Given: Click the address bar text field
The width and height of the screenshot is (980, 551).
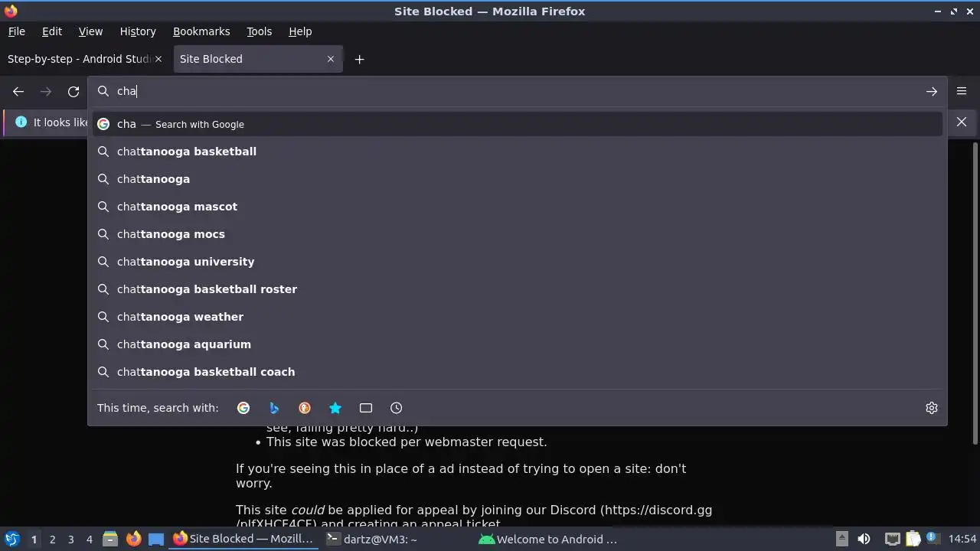Looking at the screenshot, I should click(x=517, y=91).
